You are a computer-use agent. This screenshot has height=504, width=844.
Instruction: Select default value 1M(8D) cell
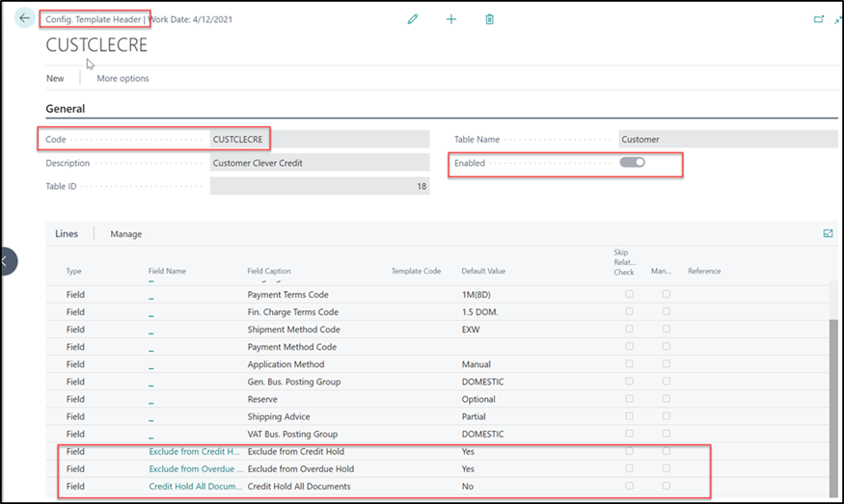point(476,295)
